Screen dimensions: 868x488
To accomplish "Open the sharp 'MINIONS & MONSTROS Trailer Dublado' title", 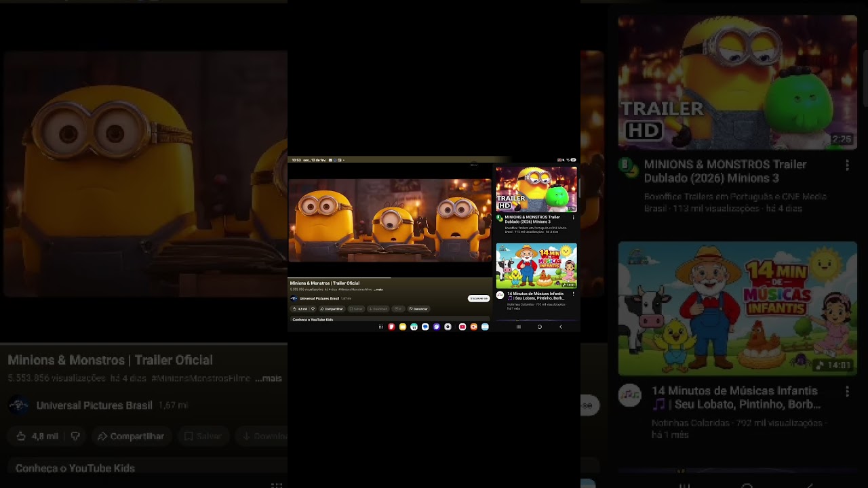I will click(533, 220).
